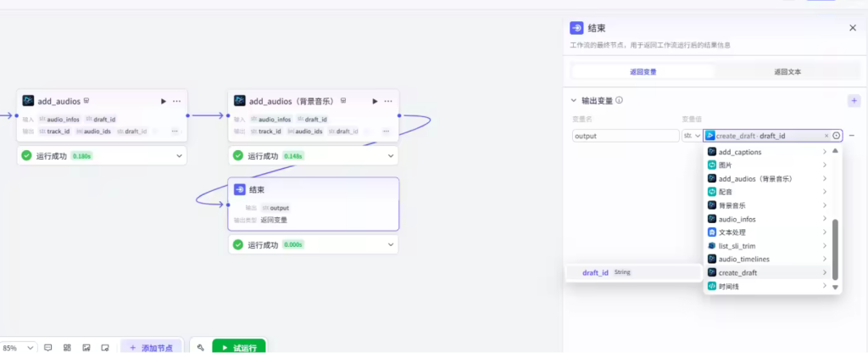This screenshot has width=868, height=353.
Task: Click the wrench debug icon beside 试运行
Action: click(200, 347)
